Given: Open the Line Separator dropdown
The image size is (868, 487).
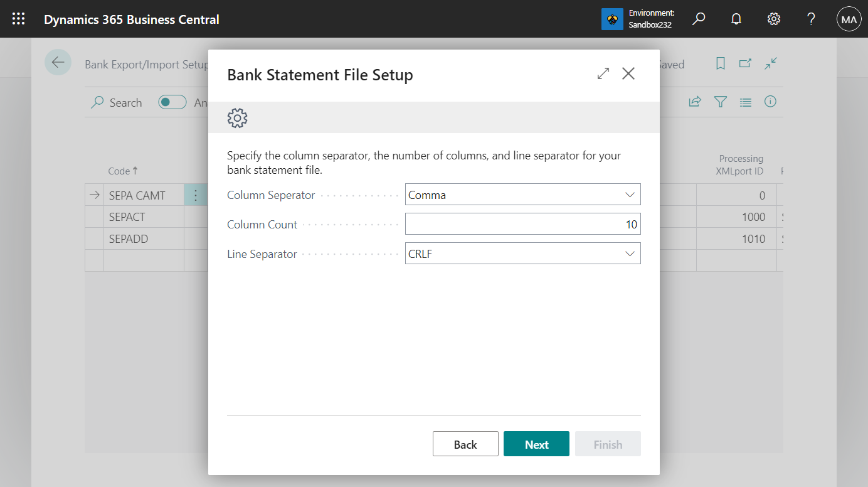Looking at the screenshot, I should 630,254.
